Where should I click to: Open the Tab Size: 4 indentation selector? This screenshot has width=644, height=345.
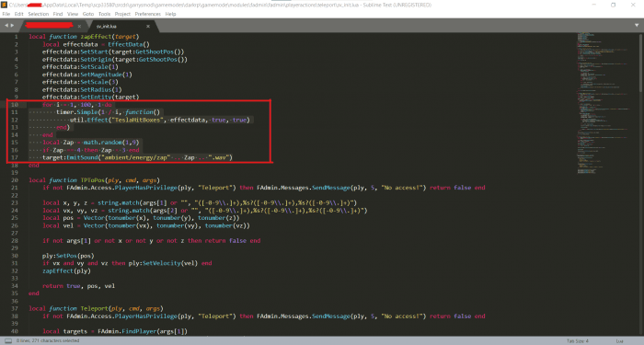pos(578,341)
